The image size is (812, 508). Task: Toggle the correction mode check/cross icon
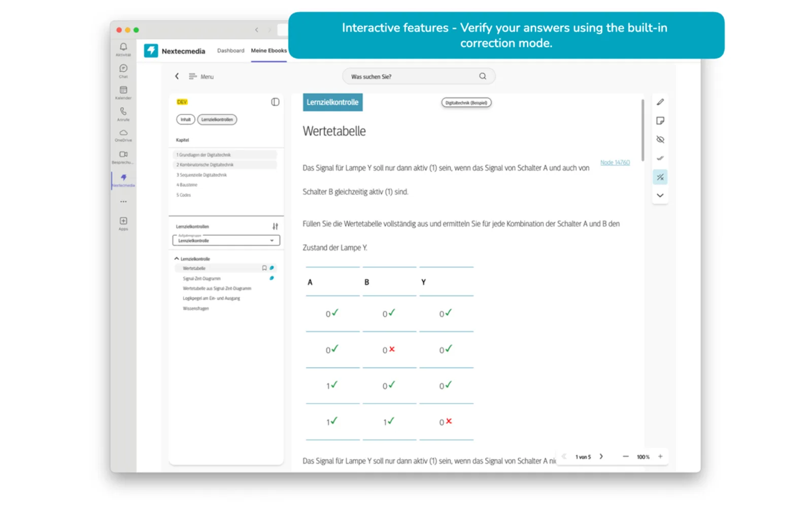point(660,177)
